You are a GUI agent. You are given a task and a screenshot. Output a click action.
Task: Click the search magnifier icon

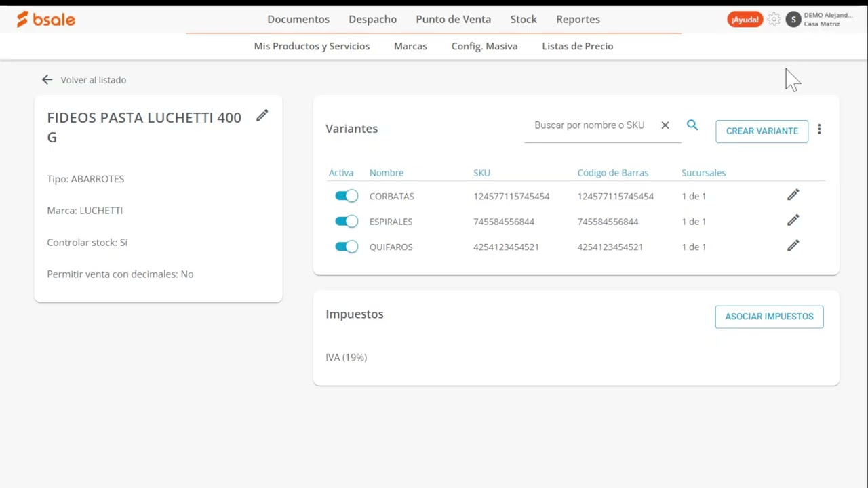click(x=692, y=125)
